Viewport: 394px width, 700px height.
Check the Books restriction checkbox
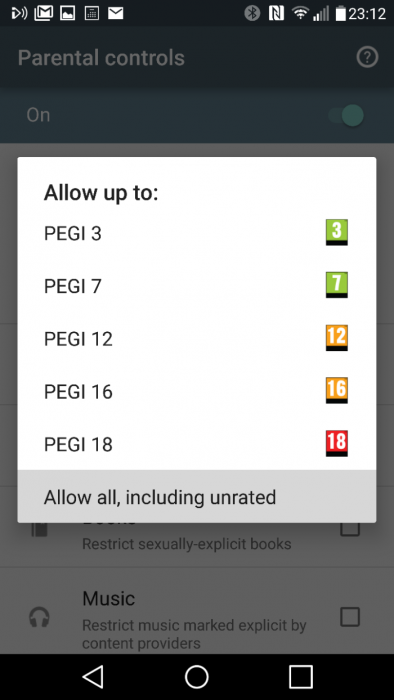(350, 529)
